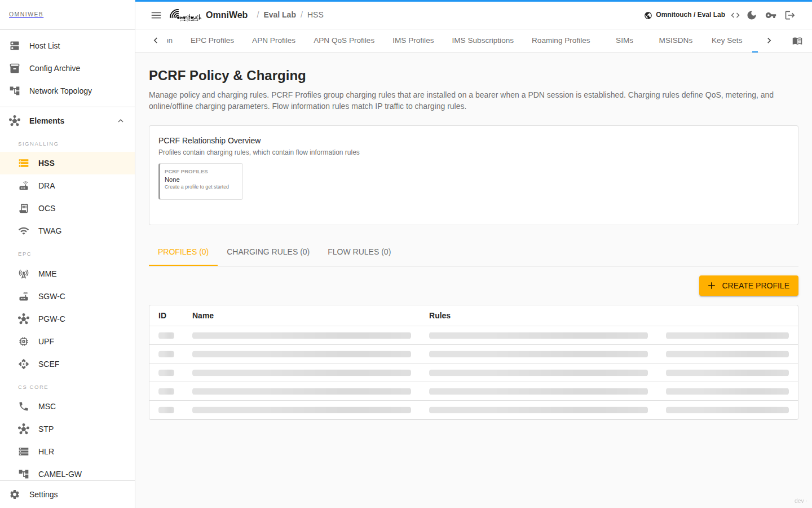Switch to APN Profiles tab
The height and width of the screenshot is (508, 812).
[273, 41]
